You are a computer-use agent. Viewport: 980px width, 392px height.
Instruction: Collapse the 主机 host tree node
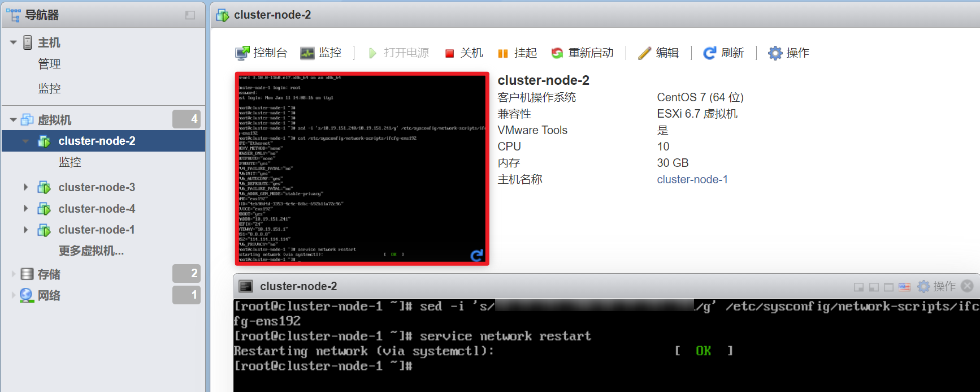13,42
